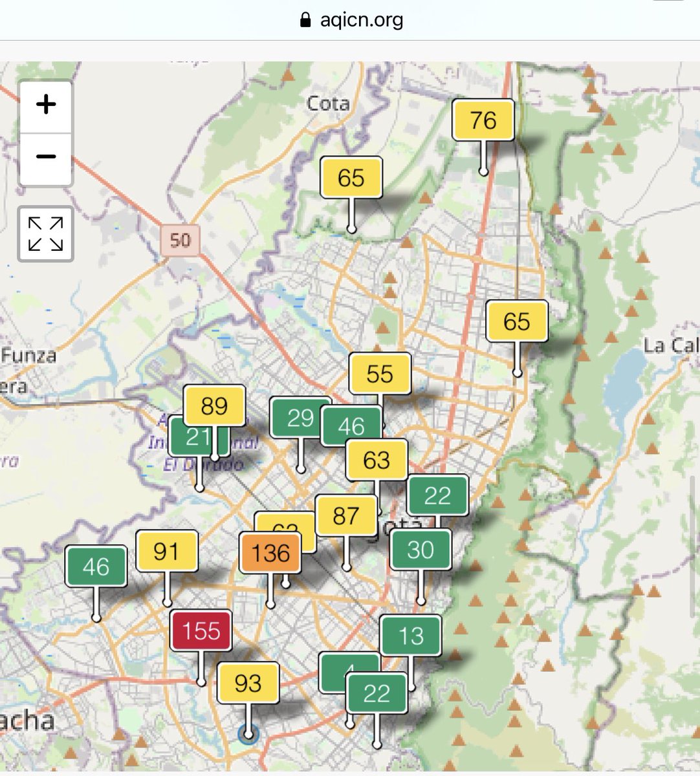Tap the blue location dot under 93
The height and width of the screenshot is (776, 700).
pos(248,735)
